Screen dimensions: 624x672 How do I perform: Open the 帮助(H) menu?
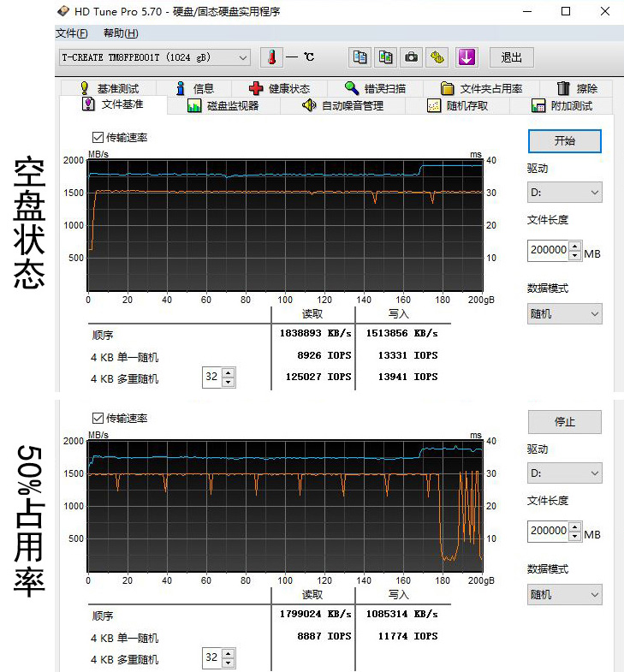[x=121, y=33]
